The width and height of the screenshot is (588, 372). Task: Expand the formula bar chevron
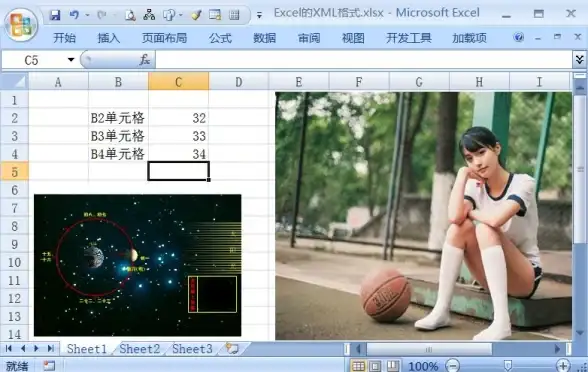coord(579,59)
